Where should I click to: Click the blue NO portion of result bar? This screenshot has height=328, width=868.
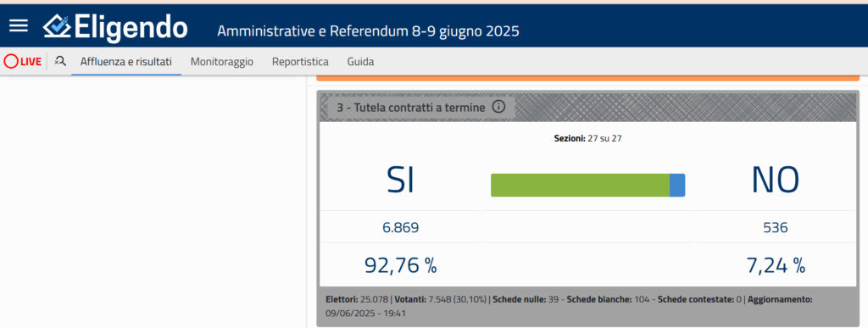coord(677,186)
